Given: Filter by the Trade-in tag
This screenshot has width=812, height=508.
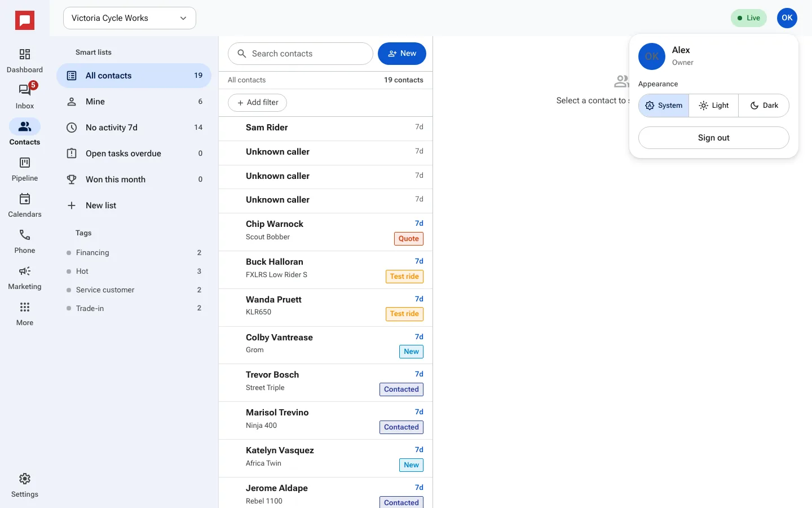Looking at the screenshot, I should [x=134, y=309].
